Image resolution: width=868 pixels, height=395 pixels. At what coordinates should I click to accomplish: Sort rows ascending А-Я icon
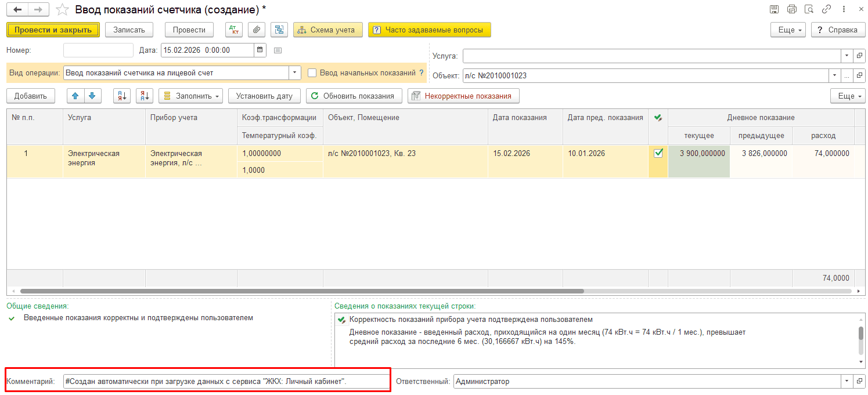tap(121, 96)
